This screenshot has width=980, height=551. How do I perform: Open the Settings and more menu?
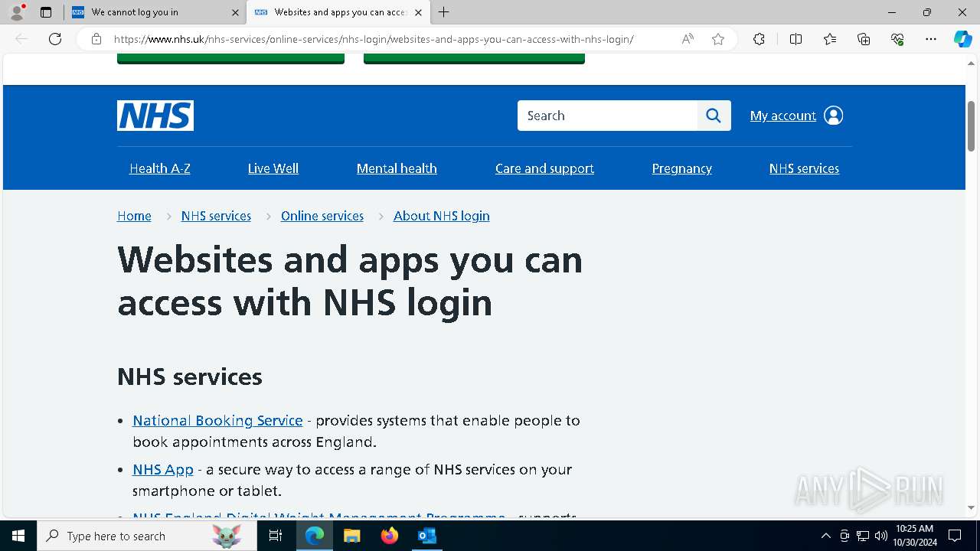931,39
